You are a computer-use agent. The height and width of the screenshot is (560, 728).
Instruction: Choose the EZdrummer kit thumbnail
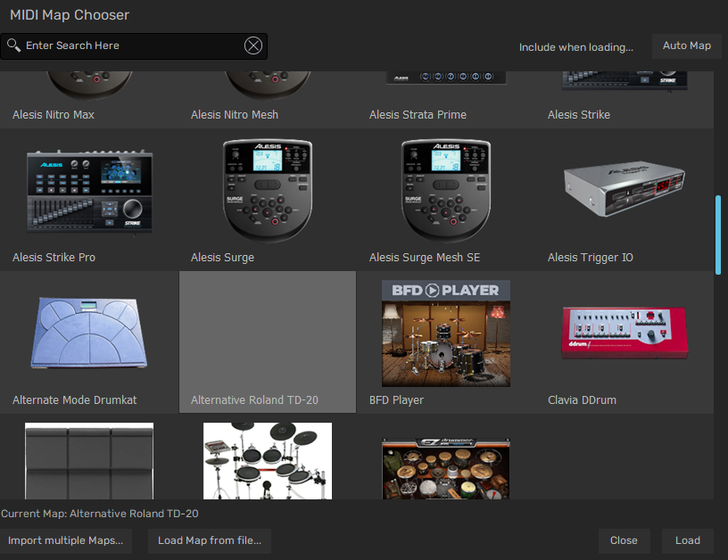point(446,469)
